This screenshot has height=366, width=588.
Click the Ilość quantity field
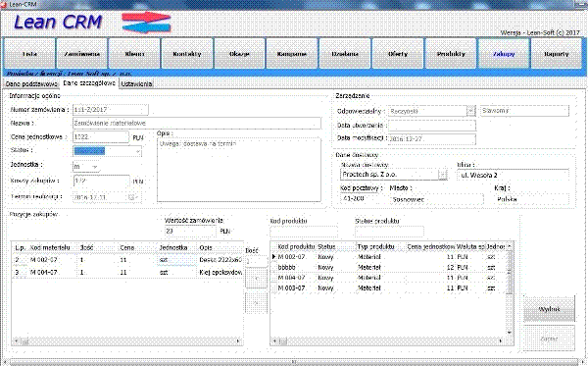coord(257,261)
